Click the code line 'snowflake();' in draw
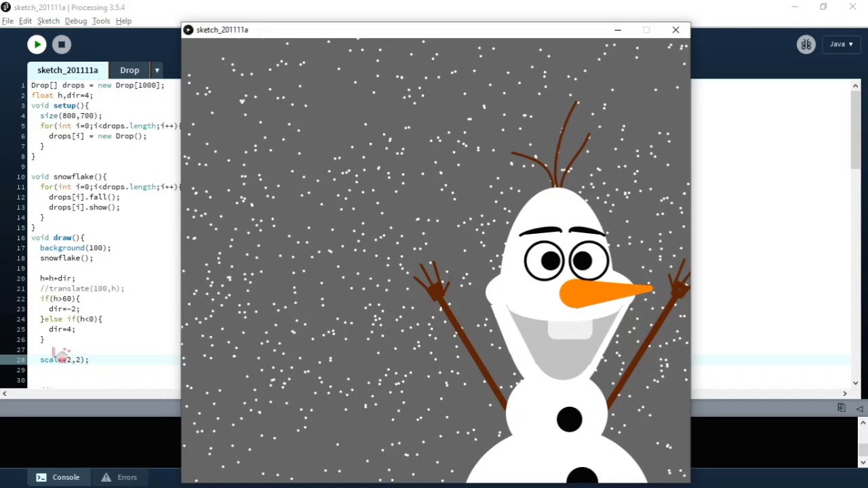The width and height of the screenshot is (868, 488). click(x=66, y=258)
